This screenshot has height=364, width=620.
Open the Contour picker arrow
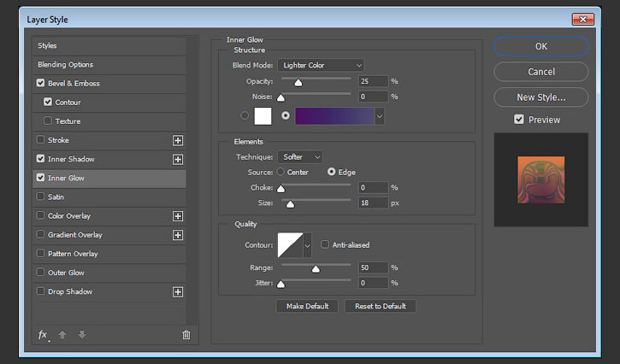coord(307,245)
